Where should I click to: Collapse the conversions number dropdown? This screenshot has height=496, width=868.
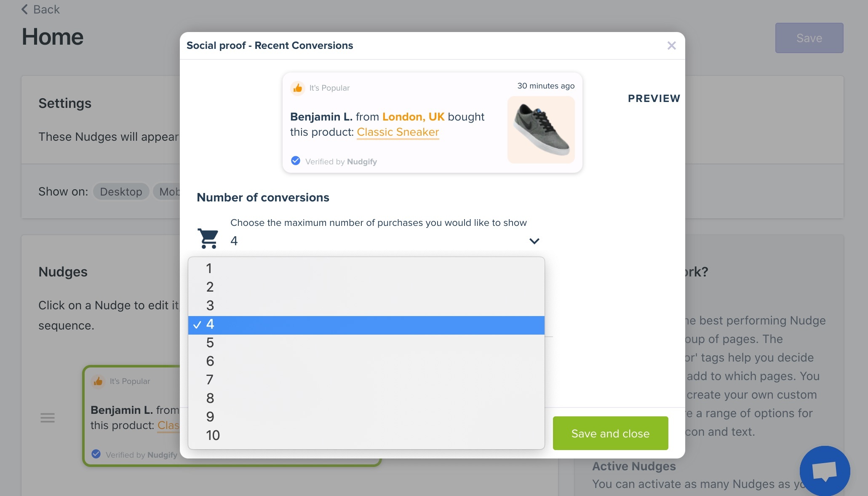point(534,241)
